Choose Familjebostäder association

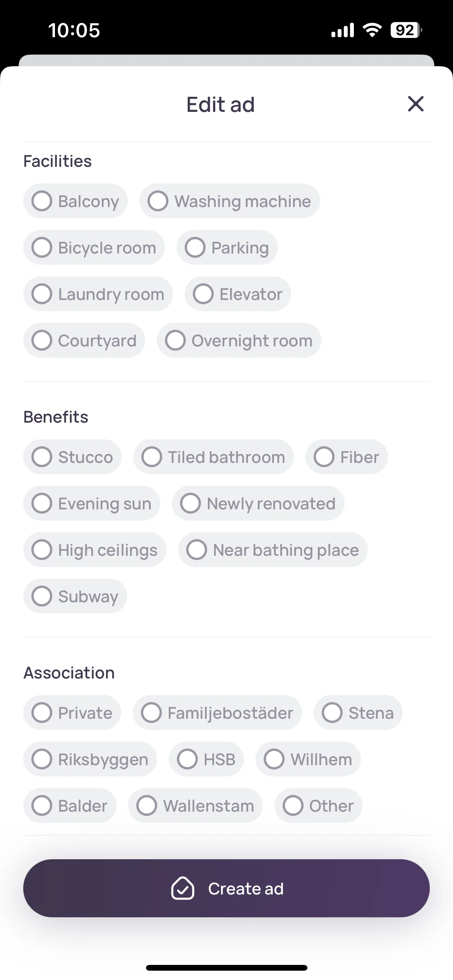(x=217, y=713)
